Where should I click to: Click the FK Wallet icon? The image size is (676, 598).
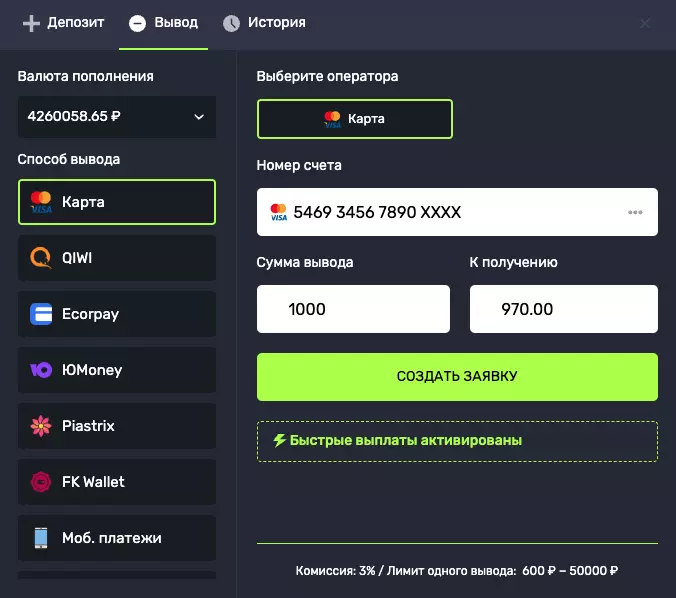pos(41,482)
